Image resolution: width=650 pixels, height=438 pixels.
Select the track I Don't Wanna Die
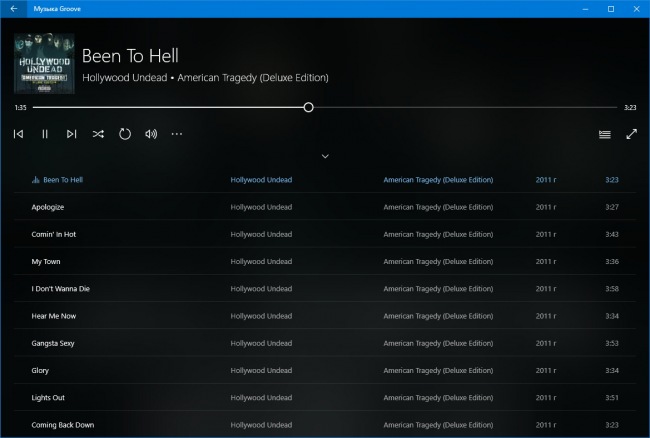click(325, 289)
